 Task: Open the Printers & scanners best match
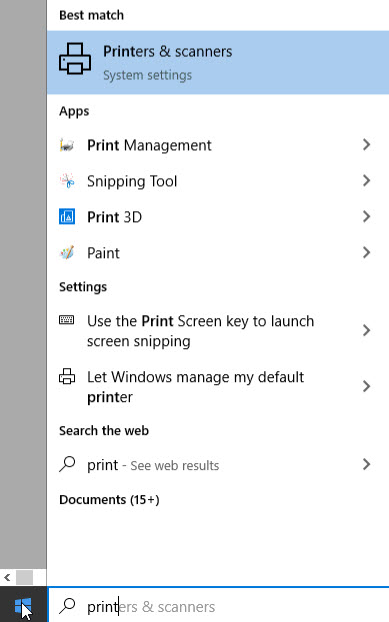[218, 62]
